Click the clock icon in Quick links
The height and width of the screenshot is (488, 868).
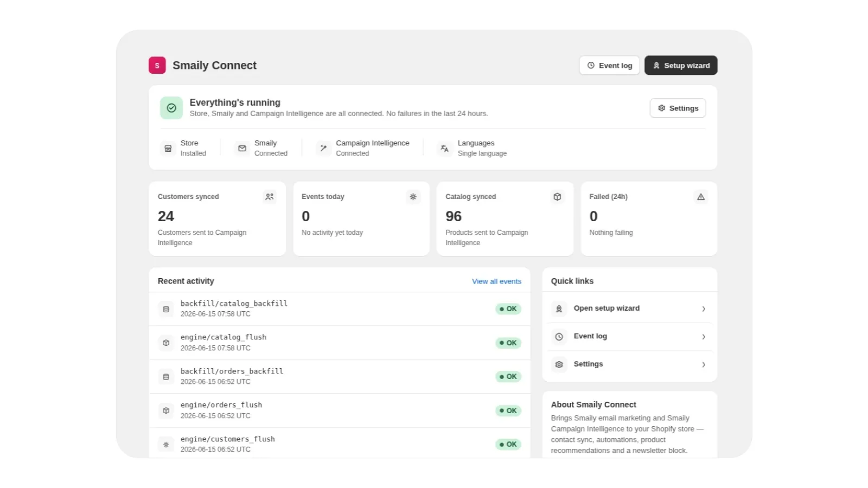coord(559,337)
